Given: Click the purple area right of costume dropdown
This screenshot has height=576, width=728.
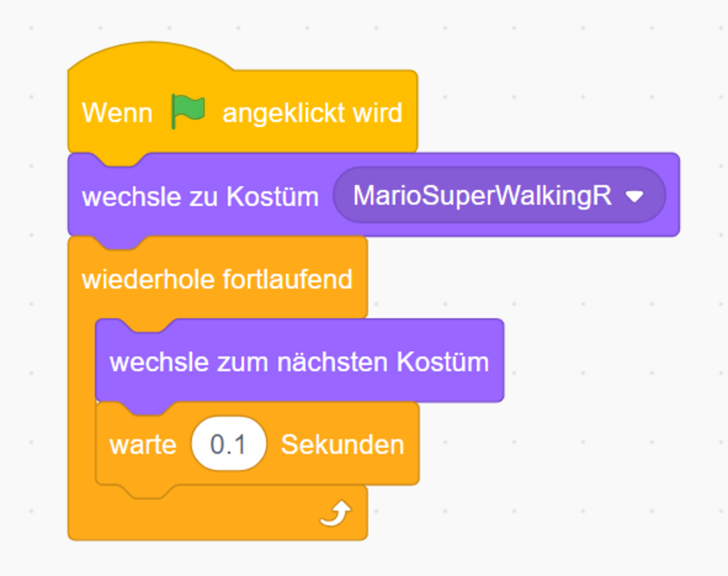Looking at the screenshot, I should pyautogui.click(x=672, y=195).
